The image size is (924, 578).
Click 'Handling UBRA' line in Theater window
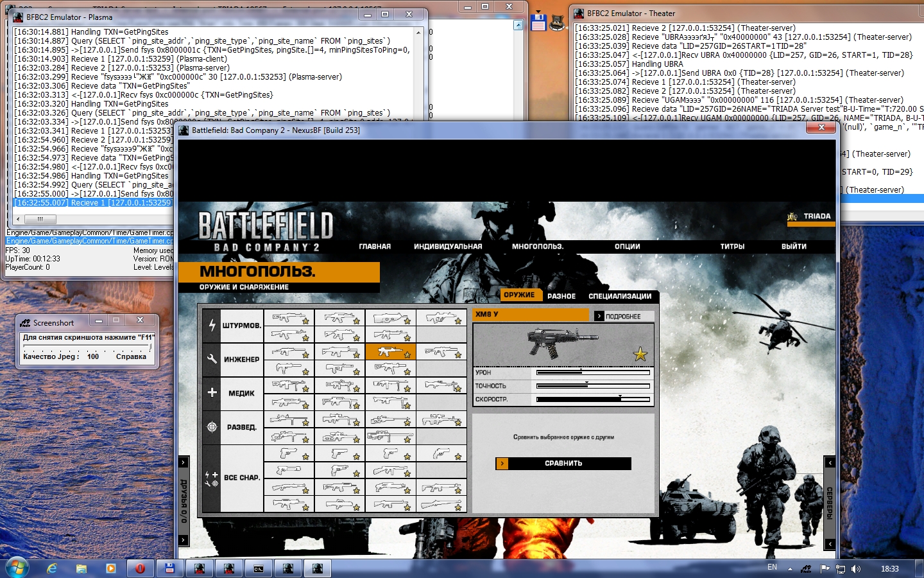tap(629, 64)
